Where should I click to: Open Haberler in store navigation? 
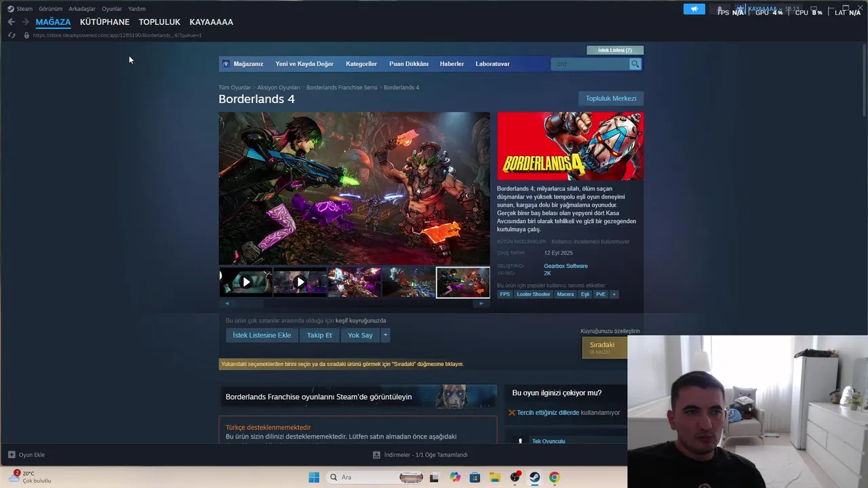pos(452,64)
